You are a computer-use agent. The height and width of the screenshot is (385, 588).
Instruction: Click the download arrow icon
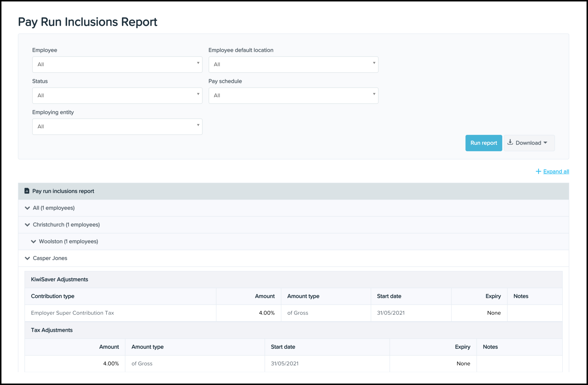(x=510, y=142)
